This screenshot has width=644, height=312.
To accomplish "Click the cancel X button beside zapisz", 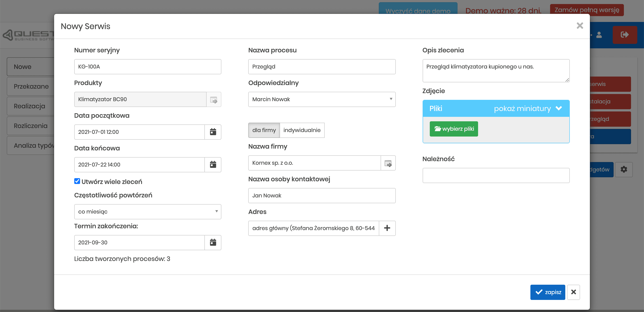I will click(x=574, y=292).
